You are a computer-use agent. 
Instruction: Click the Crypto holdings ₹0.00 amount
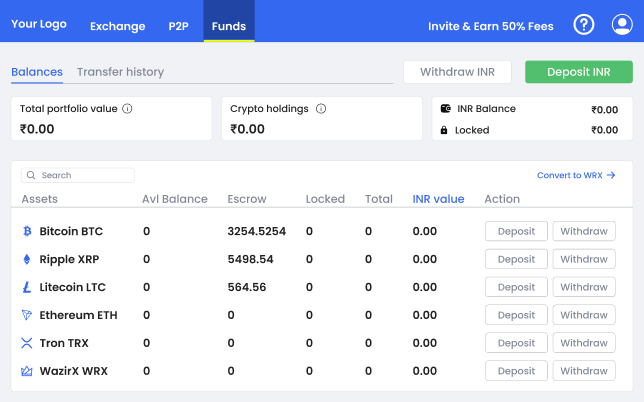[x=247, y=129]
